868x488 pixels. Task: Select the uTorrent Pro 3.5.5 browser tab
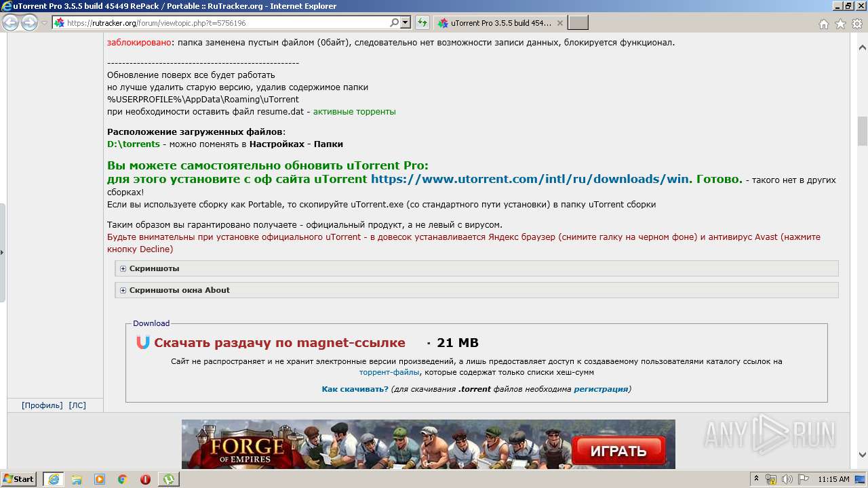click(500, 23)
